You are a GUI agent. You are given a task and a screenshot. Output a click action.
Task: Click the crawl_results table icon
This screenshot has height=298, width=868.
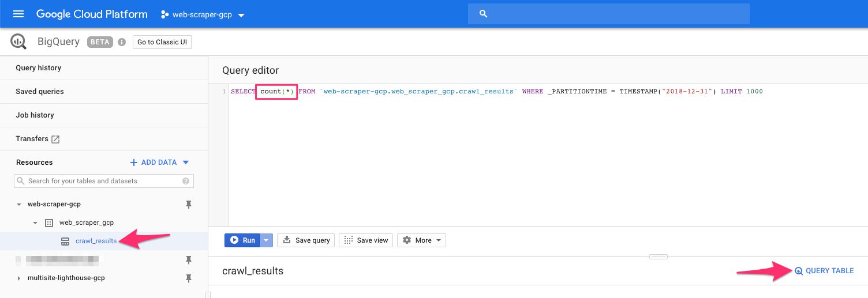pyautogui.click(x=66, y=242)
